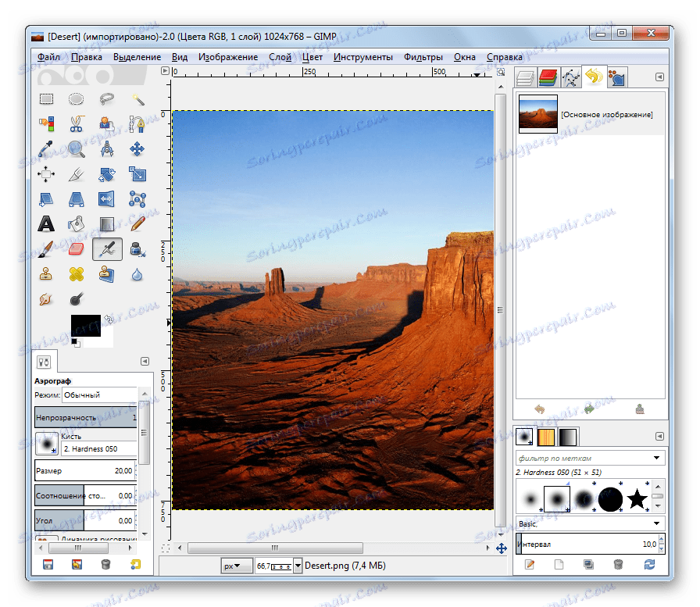
Task: Adjust the Угол angle slider
Action: [x=86, y=521]
